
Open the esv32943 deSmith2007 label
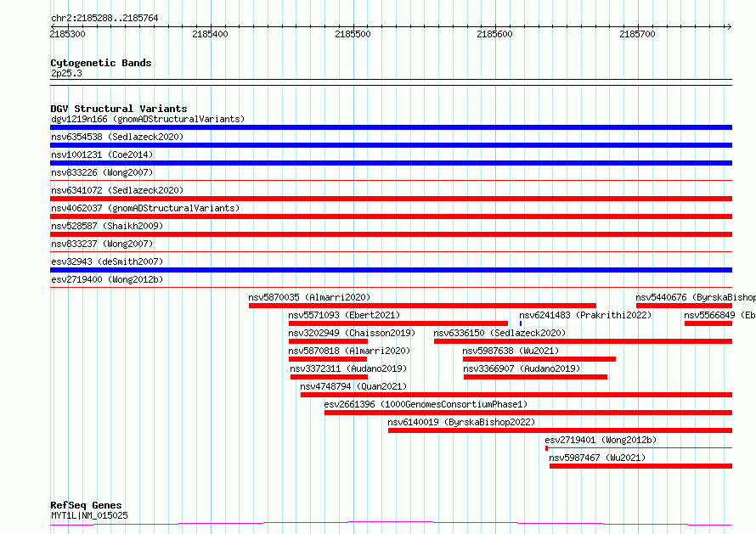[x=107, y=261]
